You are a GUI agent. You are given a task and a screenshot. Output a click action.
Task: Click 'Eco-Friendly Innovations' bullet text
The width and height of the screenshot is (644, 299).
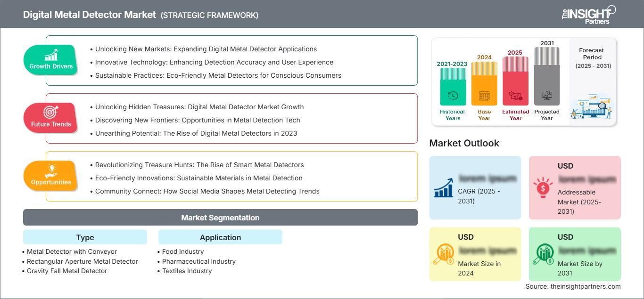click(x=199, y=178)
